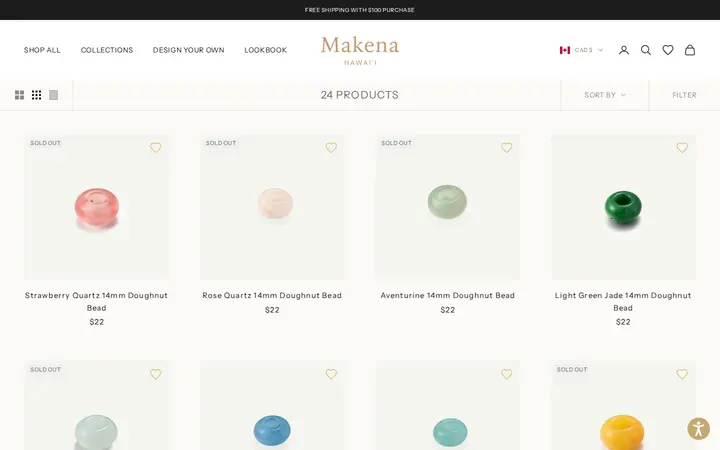Open Strawberry Quartz 14mm Doughnut Bead link
The image size is (720, 450).
(x=96, y=301)
